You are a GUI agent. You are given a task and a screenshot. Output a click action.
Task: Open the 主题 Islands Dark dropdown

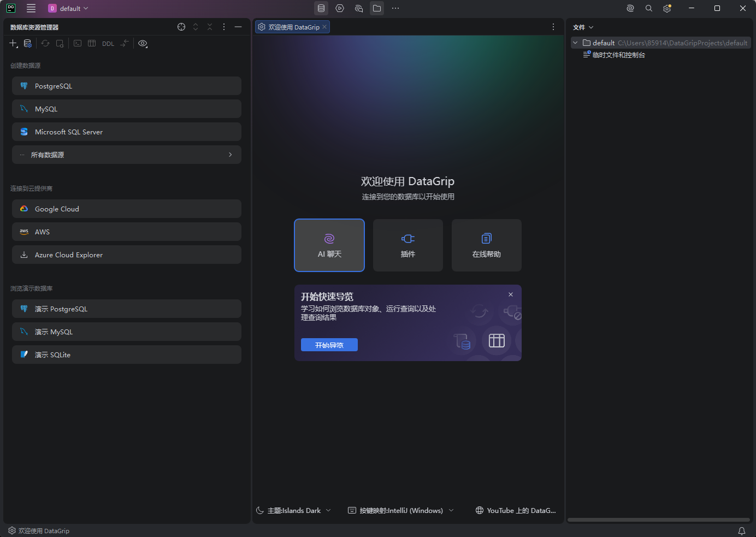point(293,510)
